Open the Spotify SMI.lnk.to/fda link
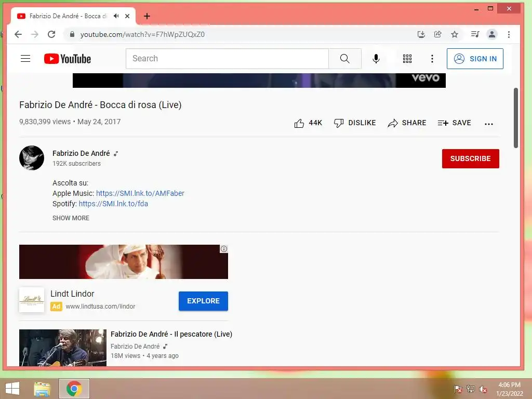 click(x=113, y=204)
